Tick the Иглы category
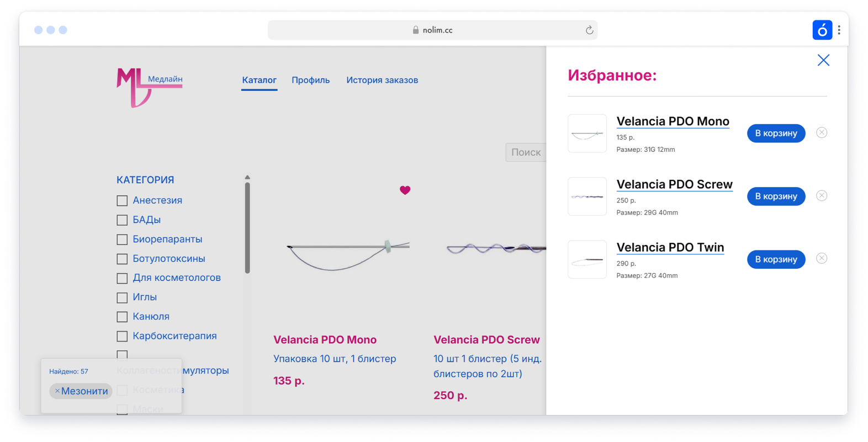This screenshot has height=442, width=868. (122, 297)
